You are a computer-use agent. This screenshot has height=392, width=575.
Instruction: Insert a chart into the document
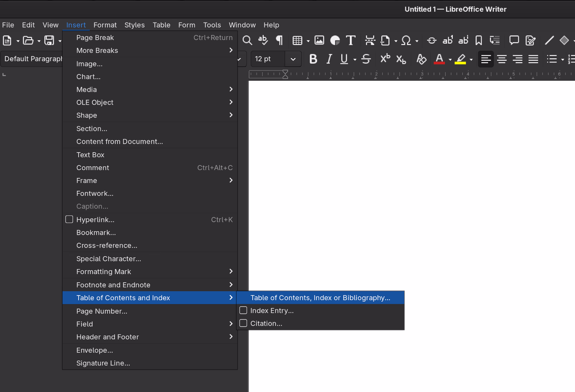tap(88, 76)
